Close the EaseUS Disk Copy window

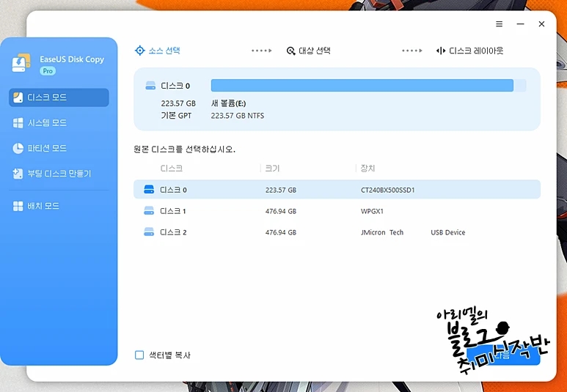pos(541,24)
